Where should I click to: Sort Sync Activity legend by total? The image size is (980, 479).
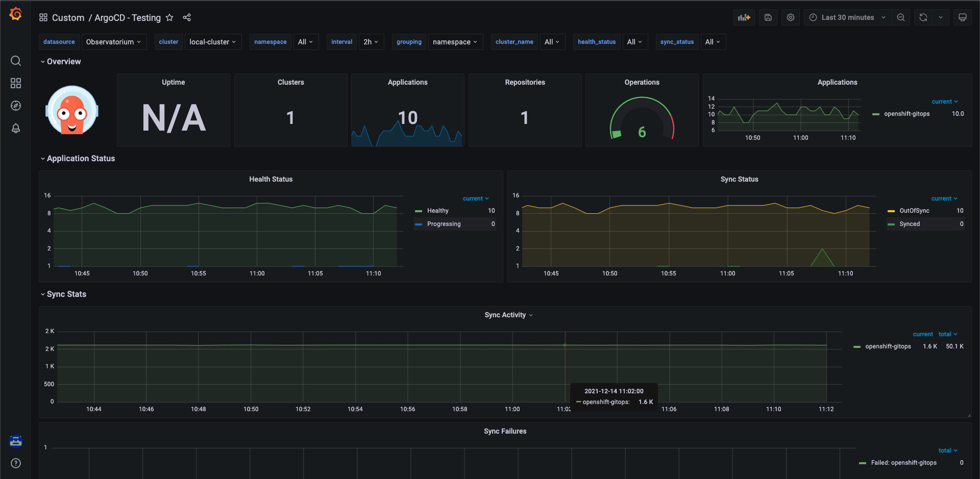click(x=948, y=334)
